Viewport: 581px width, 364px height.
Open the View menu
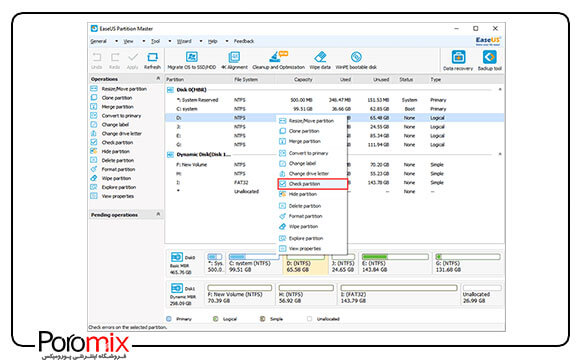(128, 41)
